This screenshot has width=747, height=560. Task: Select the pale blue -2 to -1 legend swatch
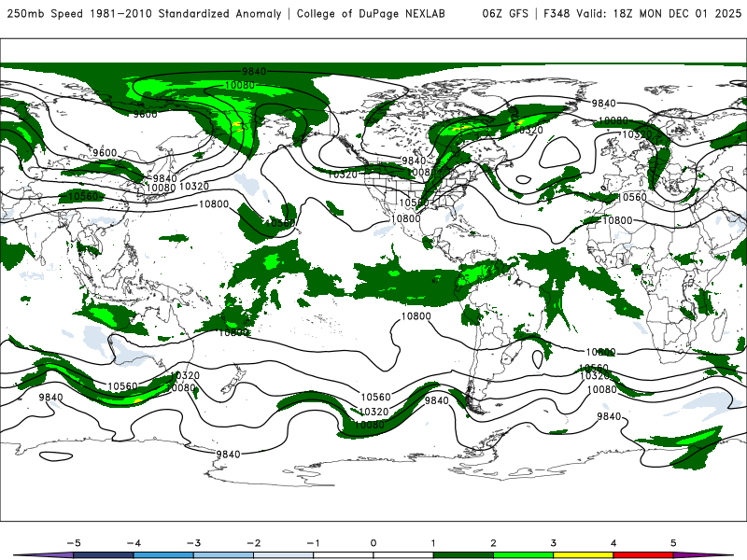(x=284, y=555)
